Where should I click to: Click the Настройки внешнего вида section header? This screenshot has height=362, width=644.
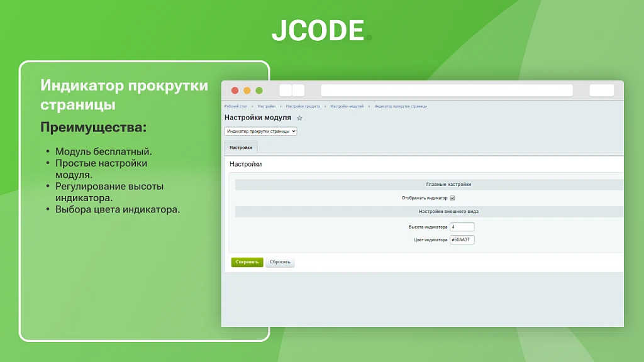point(429,211)
